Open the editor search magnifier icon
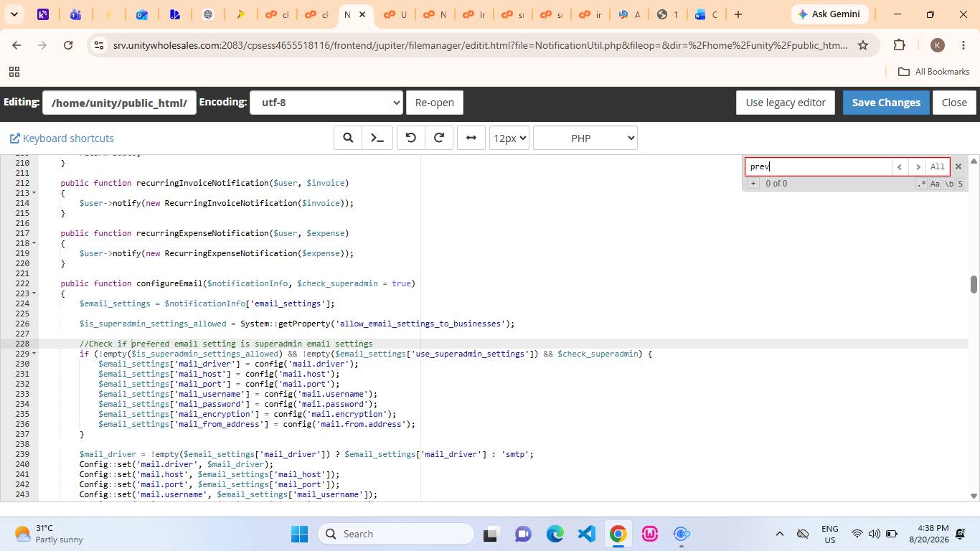This screenshot has height=551, width=980. click(348, 138)
